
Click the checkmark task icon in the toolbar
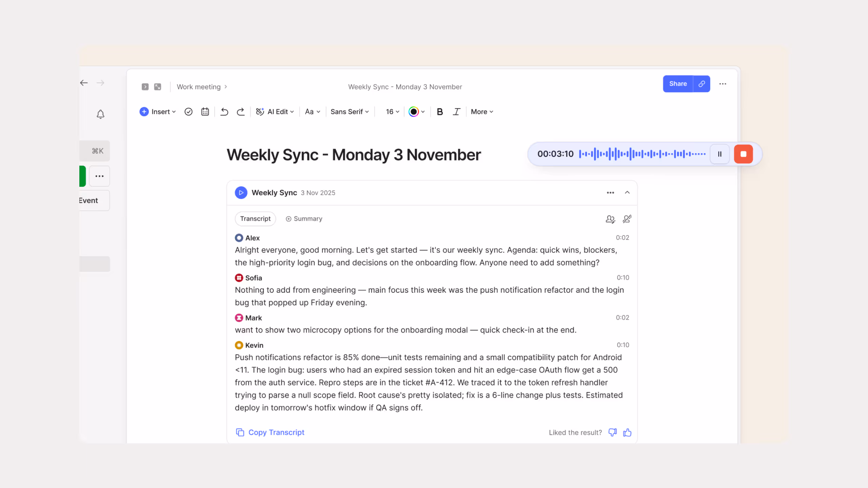click(x=189, y=111)
